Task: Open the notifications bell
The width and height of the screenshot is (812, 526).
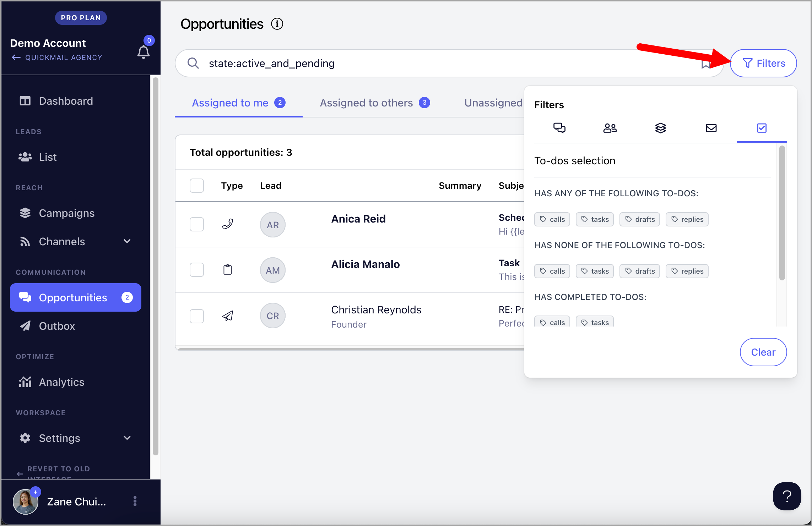Action: pyautogui.click(x=144, y=52)
